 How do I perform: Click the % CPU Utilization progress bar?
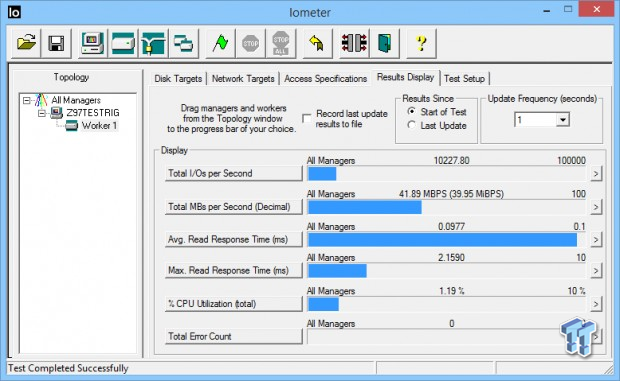coord(447,304)
